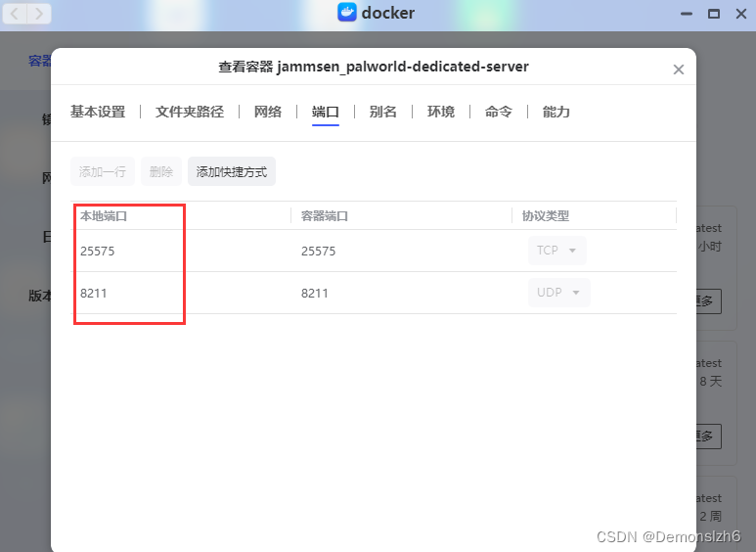Minimize the docker window

tap(687, 14)
